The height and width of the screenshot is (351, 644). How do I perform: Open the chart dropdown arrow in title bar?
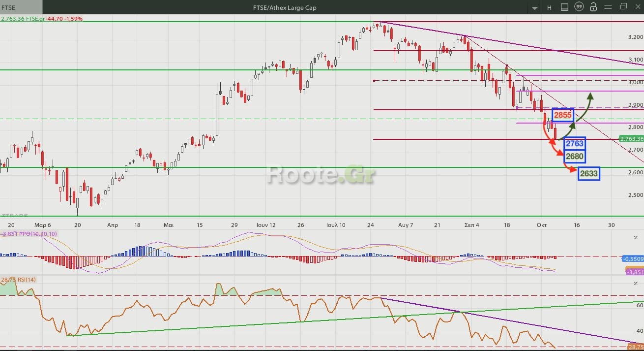535,7
